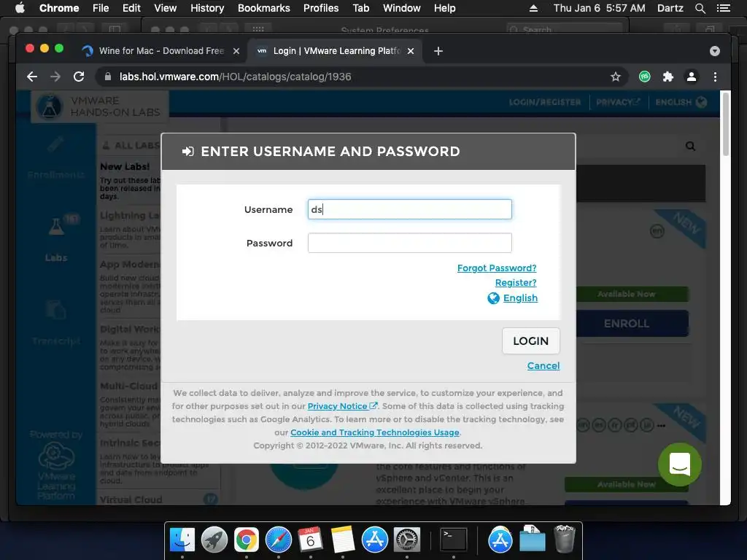Screen dimensions: 747x560
Task: Open the Extensions puzzle icon
Action: pos(668,77)
